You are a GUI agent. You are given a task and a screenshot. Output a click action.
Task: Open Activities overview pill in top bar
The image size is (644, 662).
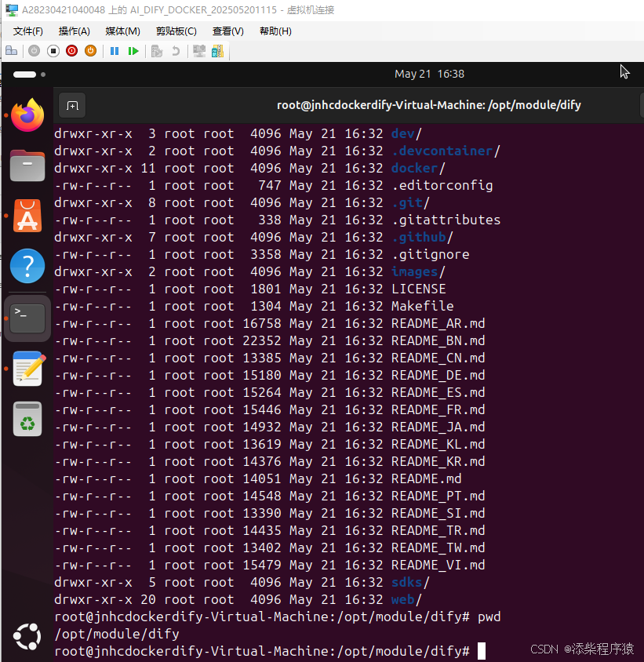click(25, 75)
